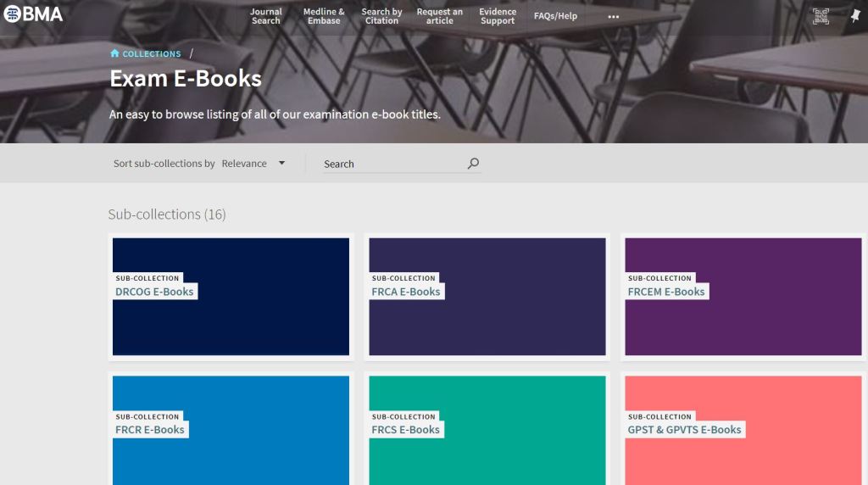This screenshot has height=485, width=868.
Task: Expand the Sort sub-collections Relevance dropdown
Action: (x=253, y=164)
